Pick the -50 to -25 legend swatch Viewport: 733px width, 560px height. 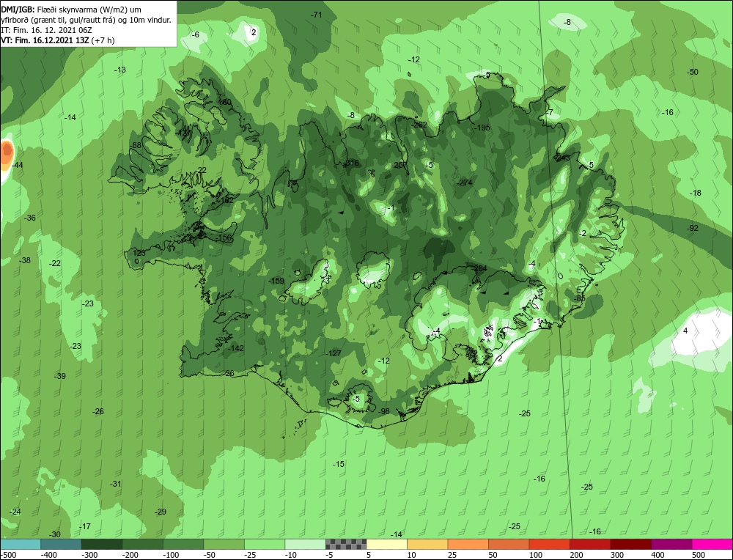224,544
